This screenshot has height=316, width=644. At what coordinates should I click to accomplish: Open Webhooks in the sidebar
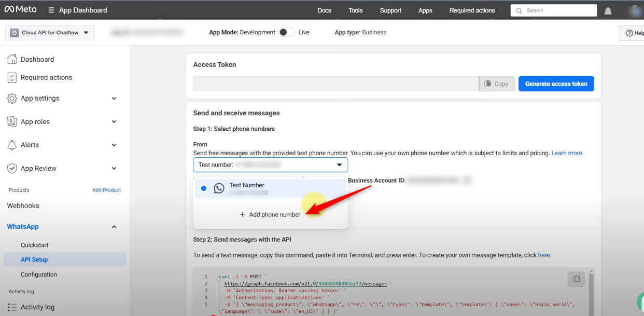[23, 206]
